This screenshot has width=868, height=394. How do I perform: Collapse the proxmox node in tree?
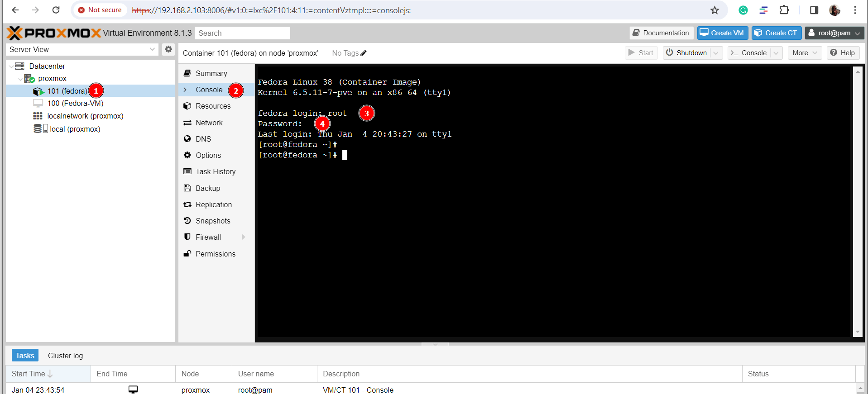(x=20, y=79)
